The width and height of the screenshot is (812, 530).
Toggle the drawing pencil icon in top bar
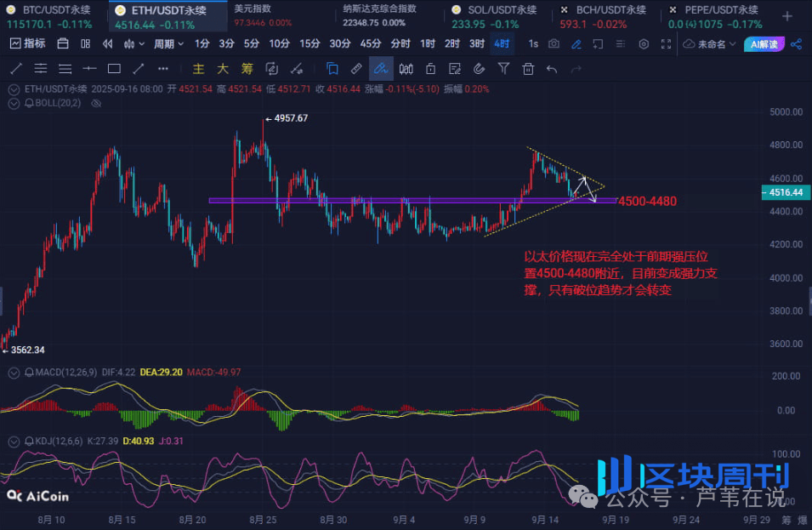tap(576, 44)
